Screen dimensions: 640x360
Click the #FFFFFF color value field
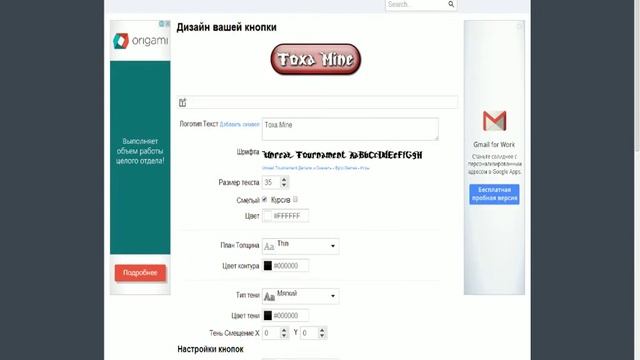click(x=290, y=216)
